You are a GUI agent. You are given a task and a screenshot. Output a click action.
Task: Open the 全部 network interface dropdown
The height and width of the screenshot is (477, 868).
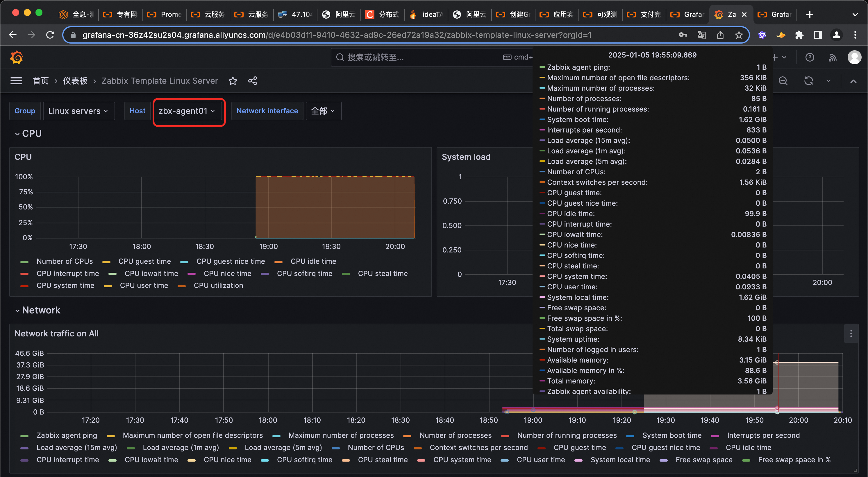[323, 111]
